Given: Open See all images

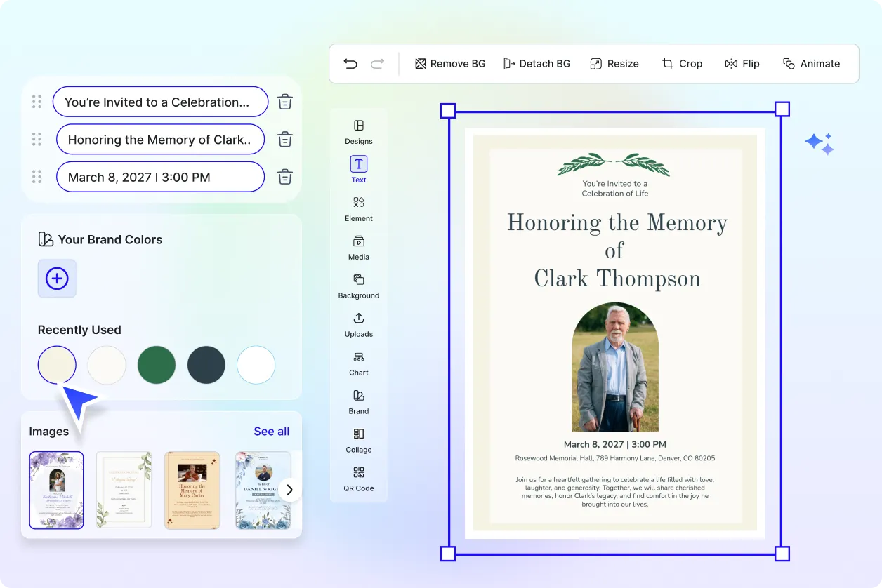Looking at the screenshot, I should click(271, 431).
